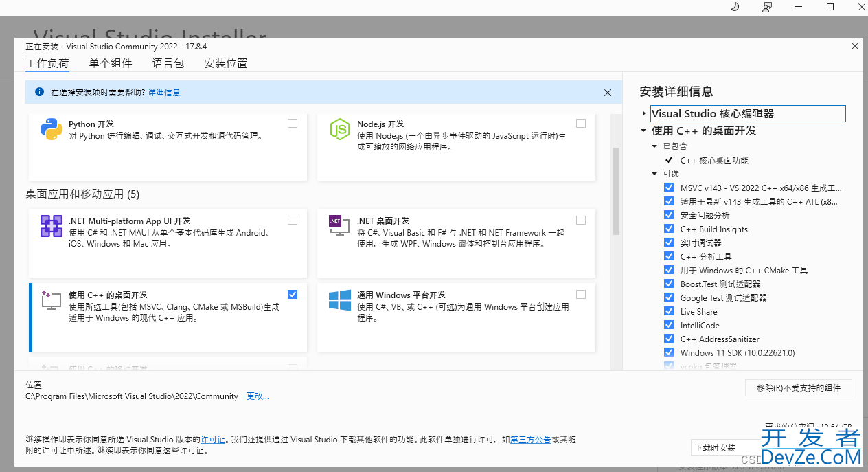The width and height of the screenshot is (868, 472).
Task: Close the installer modification dialog
Action: 855,46
